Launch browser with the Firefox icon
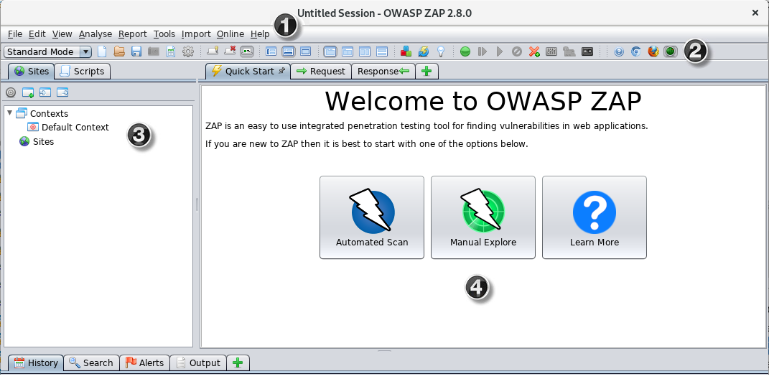 652,52
